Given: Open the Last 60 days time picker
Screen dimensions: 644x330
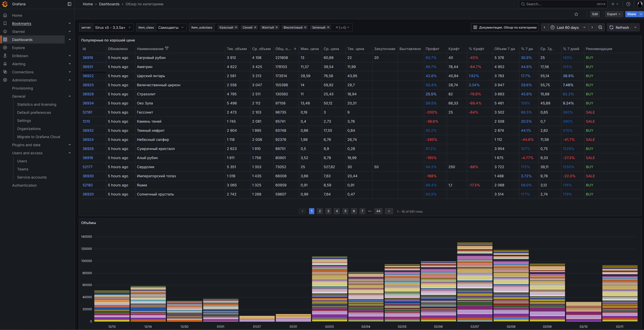Looking at the screenshot, I should (568, 27).
